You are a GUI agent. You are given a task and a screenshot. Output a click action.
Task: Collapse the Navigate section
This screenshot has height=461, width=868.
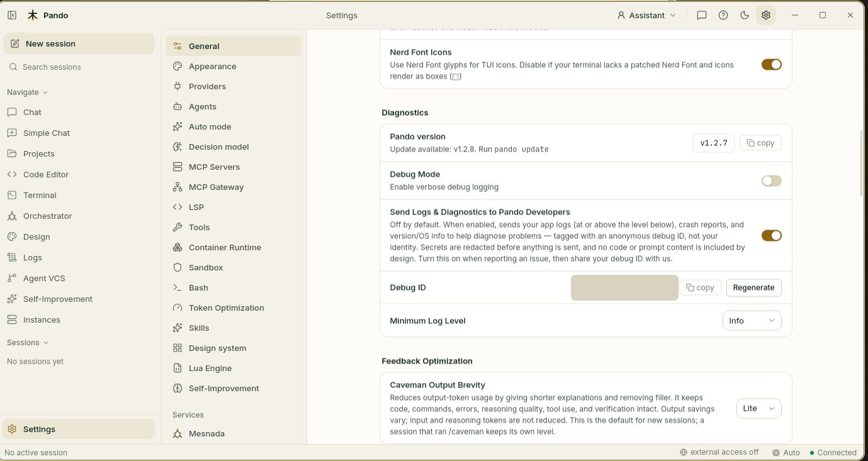pos(27,92)
